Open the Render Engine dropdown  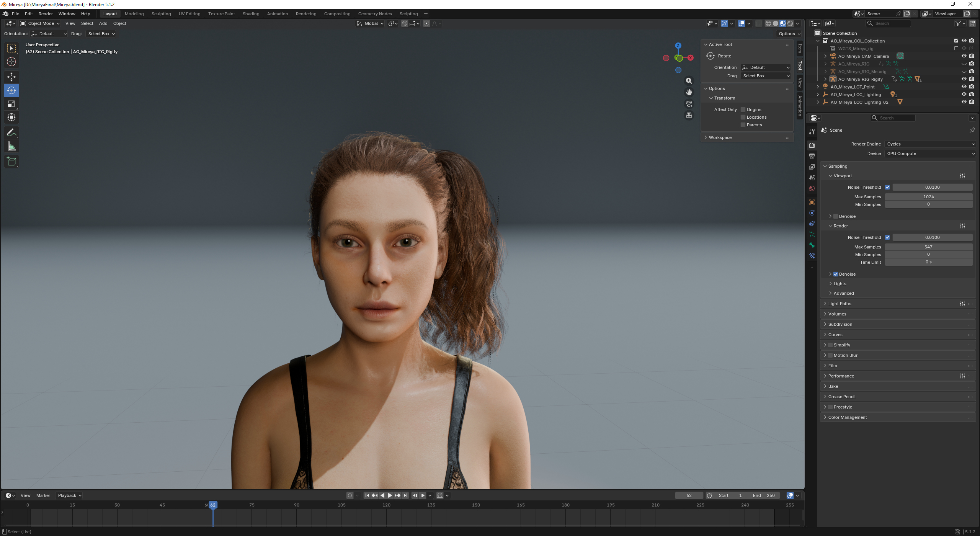(930, 144)
